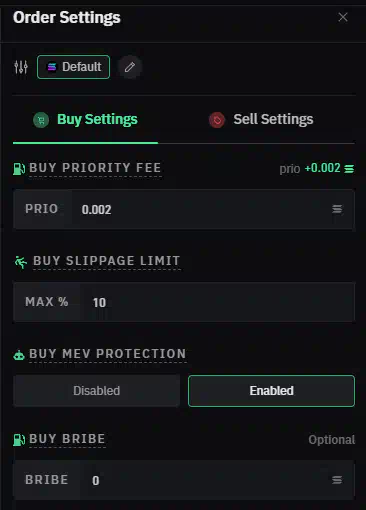Image resolution: width=366 pixels, height=510 pixels.
Task: Click Solana icon in PRIO field
Action: click(337, 209)
